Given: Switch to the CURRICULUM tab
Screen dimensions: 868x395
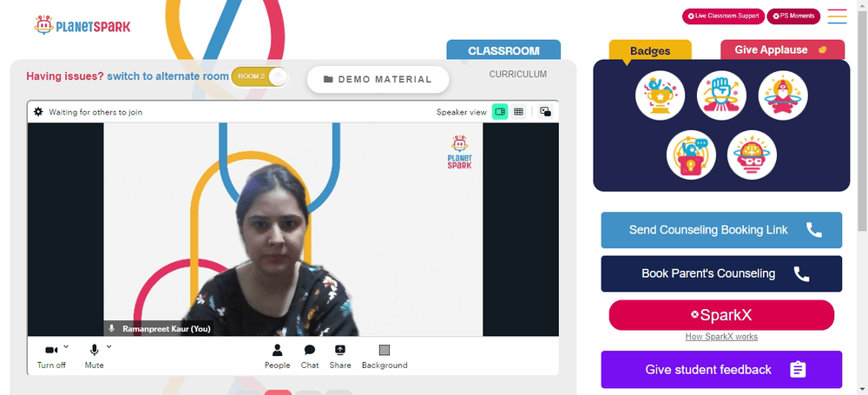Looking at the screenshot, I should click(517, 75).
